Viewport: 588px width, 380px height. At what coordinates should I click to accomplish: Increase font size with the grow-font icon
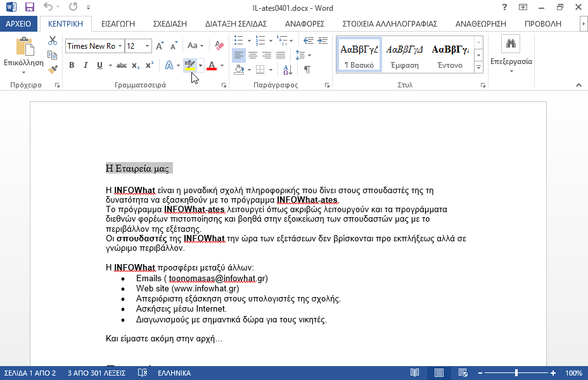pos(160,46)
